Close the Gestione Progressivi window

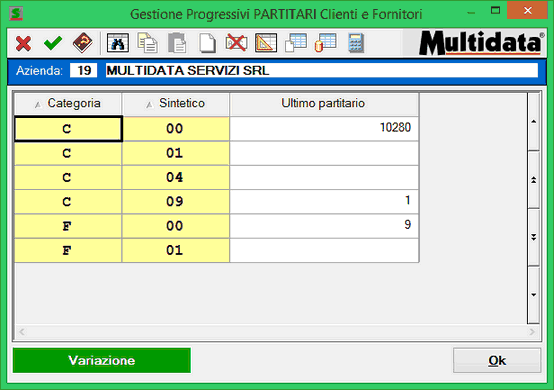coord(528,11)
